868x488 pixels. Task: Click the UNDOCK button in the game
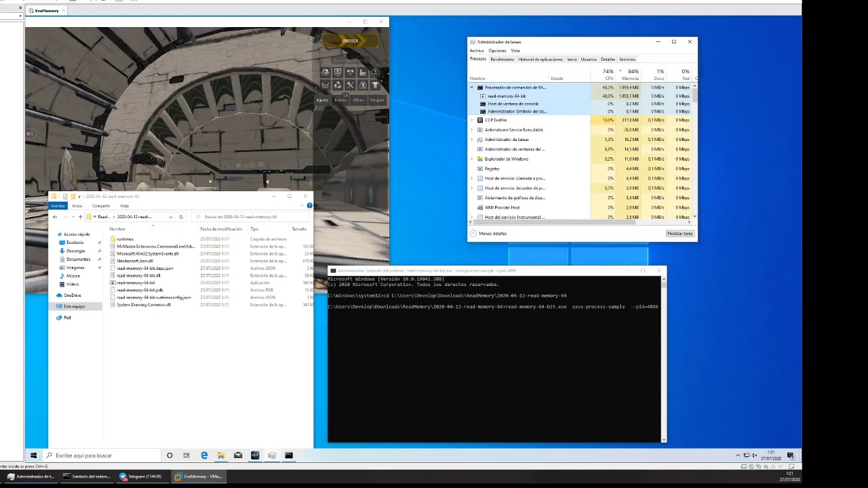[350, 41]
